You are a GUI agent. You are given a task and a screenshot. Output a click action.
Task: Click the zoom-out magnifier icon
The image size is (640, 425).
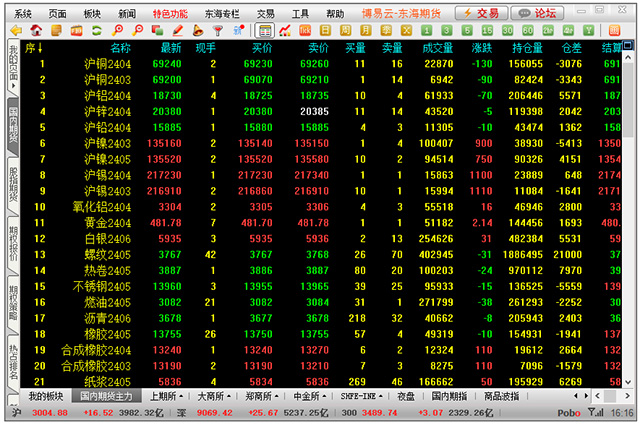(138, 30)
